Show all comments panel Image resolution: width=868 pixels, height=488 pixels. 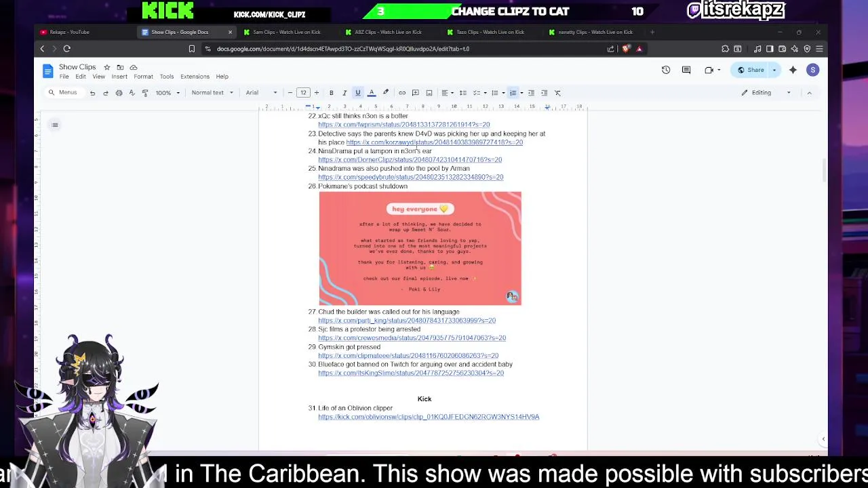click(x=686, y=70)
